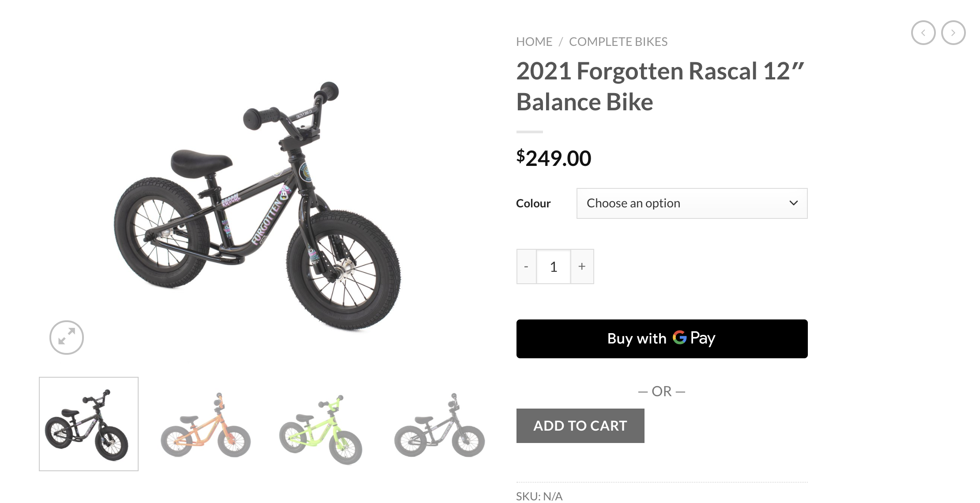Click the Google G logo
Viewport: 980px width, 503px height.
679,338
